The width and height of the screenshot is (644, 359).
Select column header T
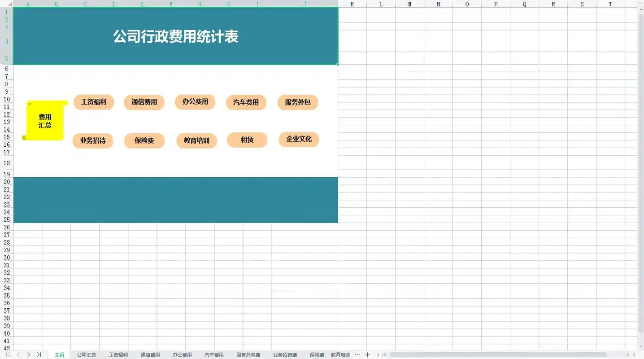pyautogui.click(x=610, y=4)
